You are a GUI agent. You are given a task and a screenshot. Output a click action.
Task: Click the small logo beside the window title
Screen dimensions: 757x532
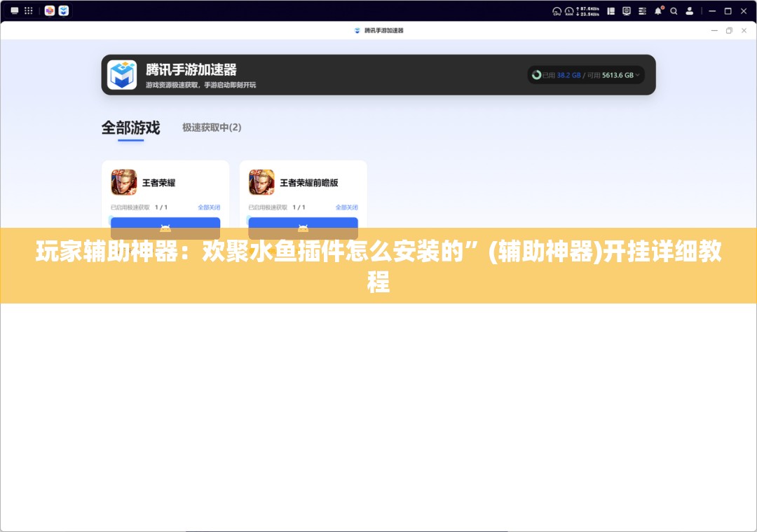[357, 30]
